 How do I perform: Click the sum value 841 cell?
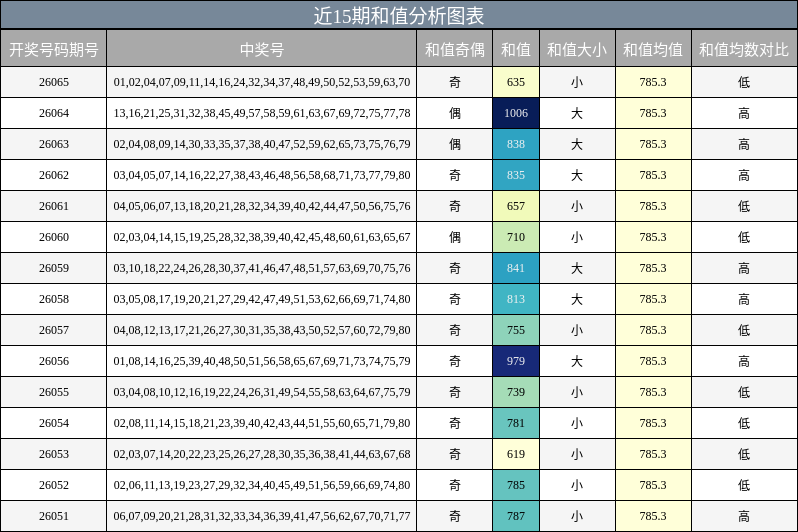click(516, 268)
